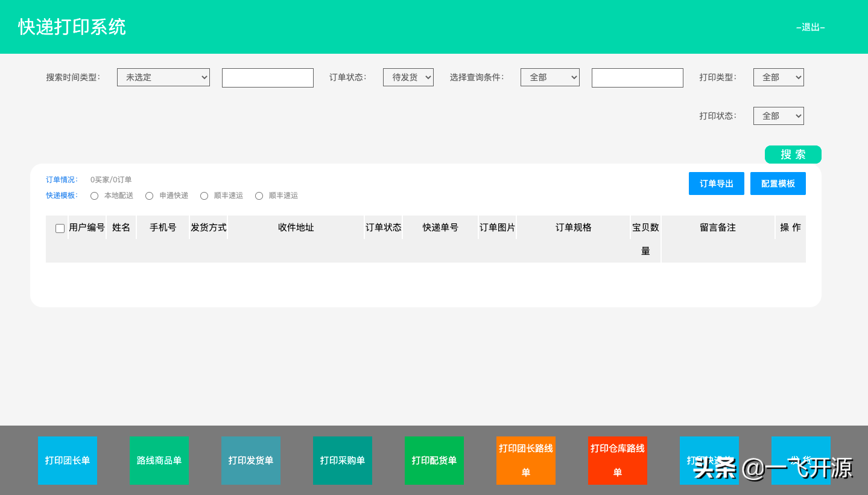The width and height of the screenshot is (868, 495).
Task: Click the 快递打印系统 page title
Action: pyautogui.click(x=72, y=27)
